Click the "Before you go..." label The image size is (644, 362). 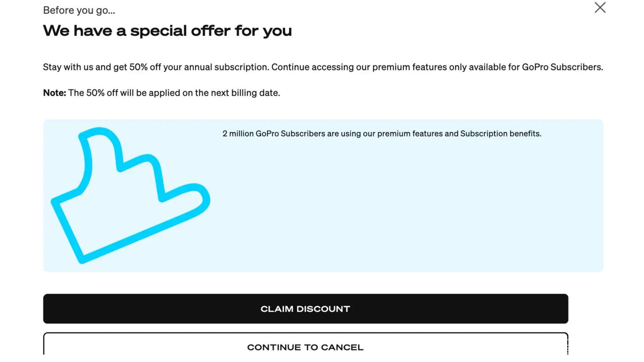pos(79,10)
